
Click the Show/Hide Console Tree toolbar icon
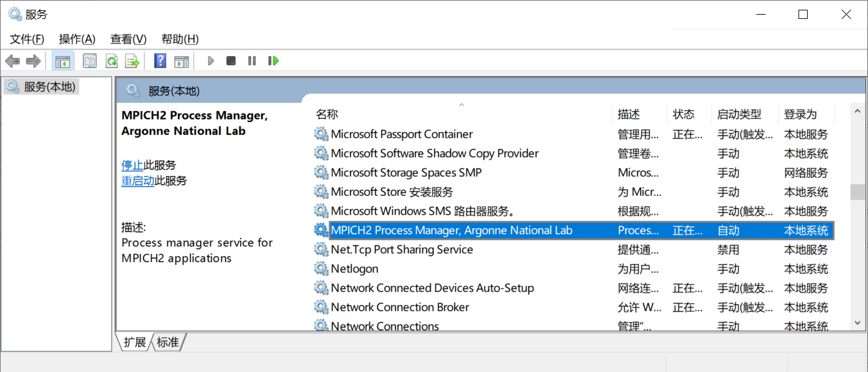(62, 61)
